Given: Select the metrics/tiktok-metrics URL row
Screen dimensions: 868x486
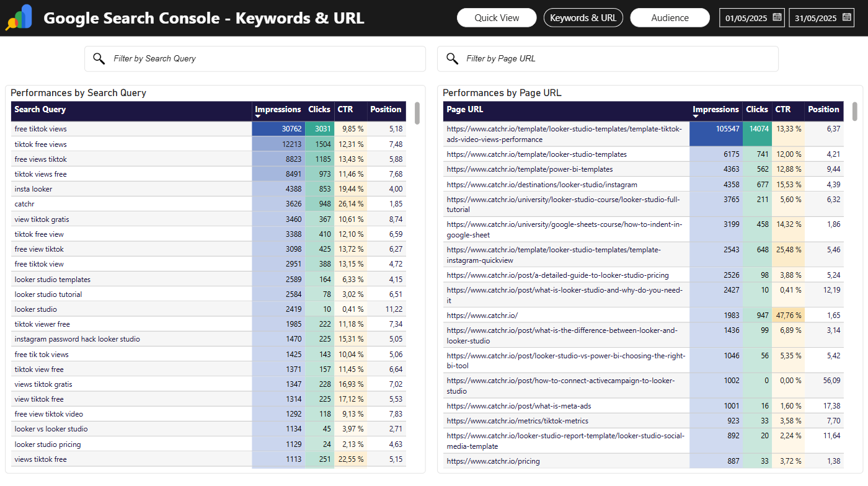Looking at the screenshot, I should pyautogui.click(x=643, y=420).
